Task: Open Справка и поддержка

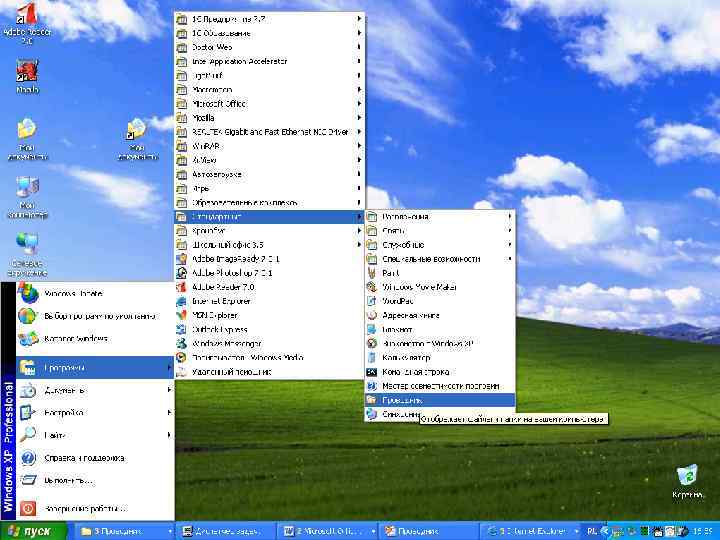Action: (x=95, y=458)
